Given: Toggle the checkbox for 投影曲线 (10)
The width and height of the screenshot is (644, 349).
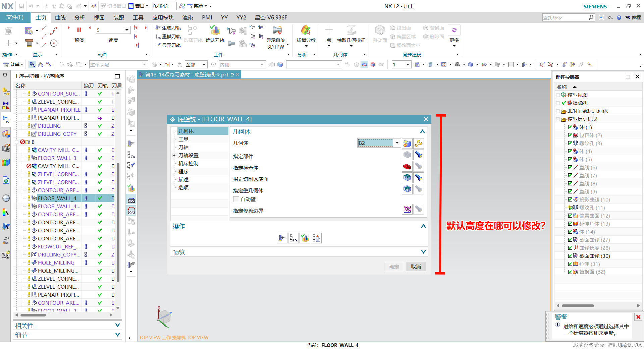Looking at the screenshot, I should (x=570, y=199).
